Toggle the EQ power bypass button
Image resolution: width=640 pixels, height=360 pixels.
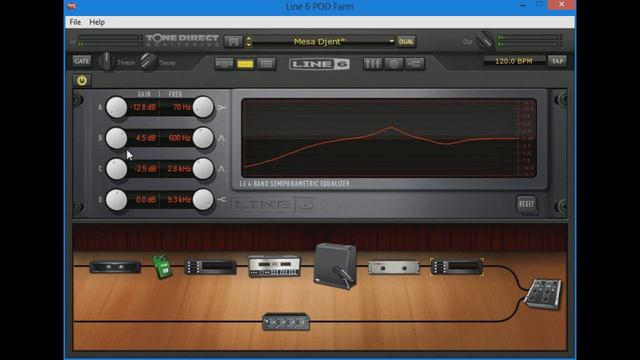82,80
